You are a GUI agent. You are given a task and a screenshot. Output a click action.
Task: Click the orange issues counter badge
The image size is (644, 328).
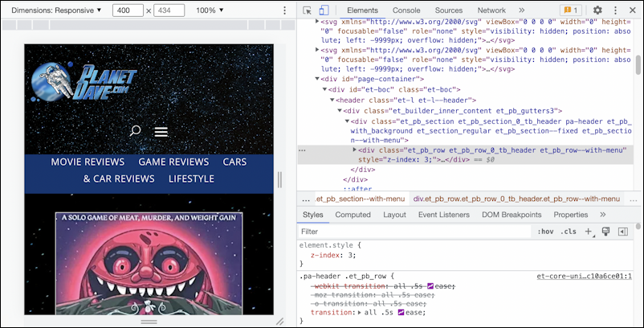[x=571, y=10]
